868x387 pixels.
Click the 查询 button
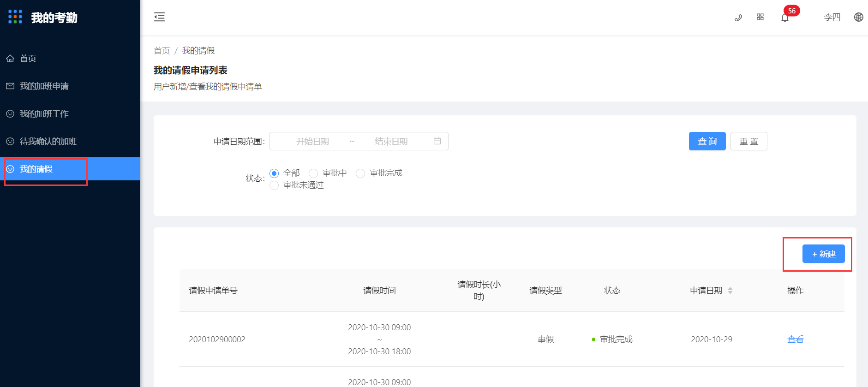pyautogui.click(x=707, y=141)
